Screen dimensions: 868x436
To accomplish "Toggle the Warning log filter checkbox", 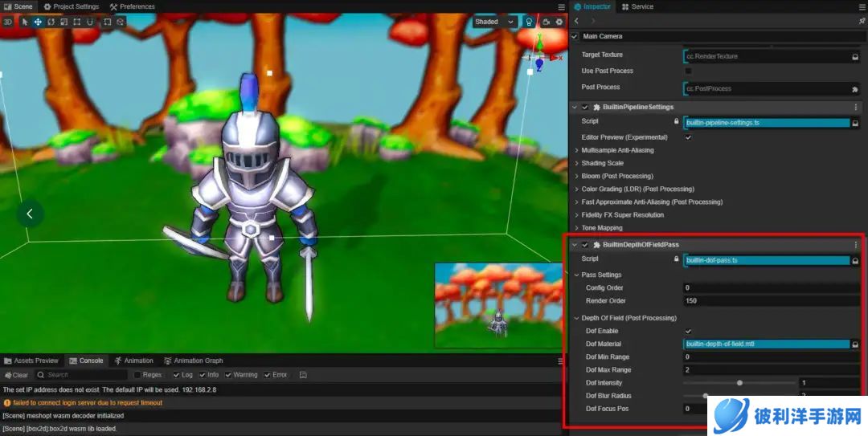I will coord(228,375).
